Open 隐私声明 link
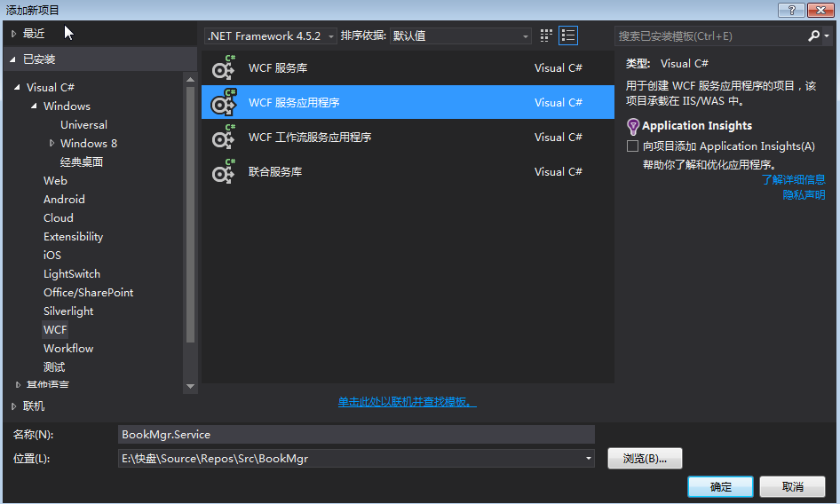 tap(804, 195)
